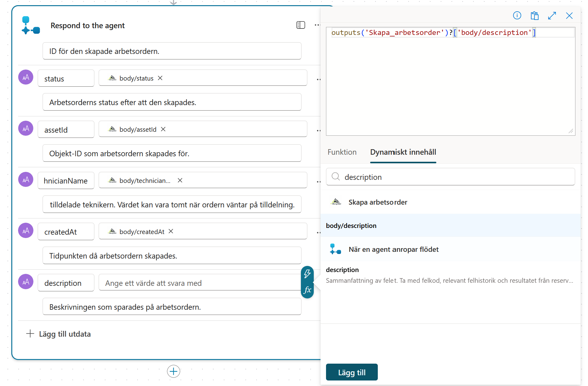Click the paste clipboard icon
The image size is (588, 386).
(535, 16)
